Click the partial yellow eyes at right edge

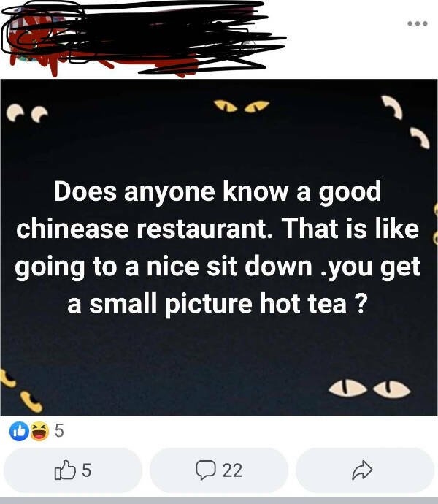pyautogui.click(x=436, y=224)
